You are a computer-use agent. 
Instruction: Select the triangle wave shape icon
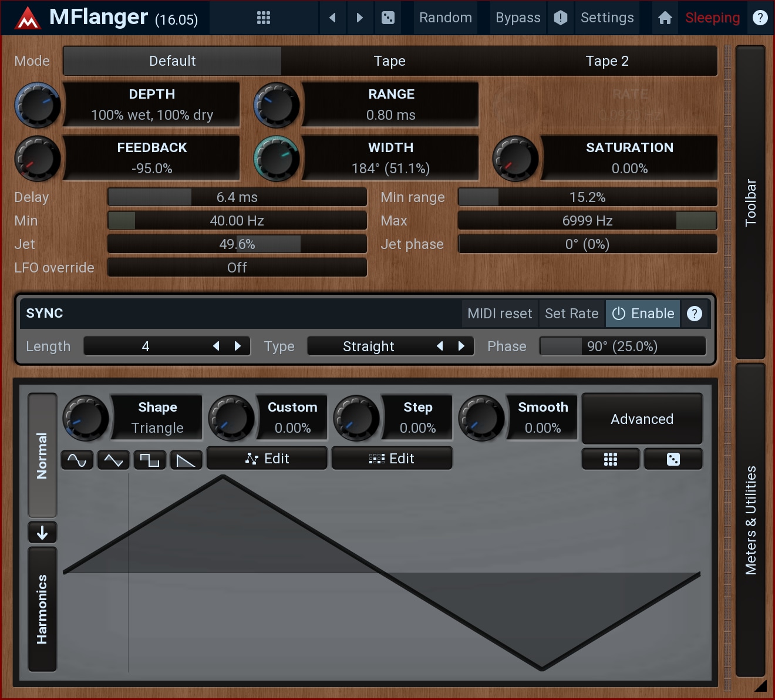[x=113, y=460]
